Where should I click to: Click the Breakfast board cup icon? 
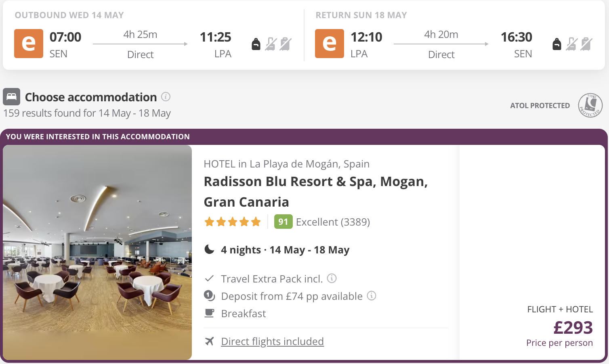pos(209,313)
